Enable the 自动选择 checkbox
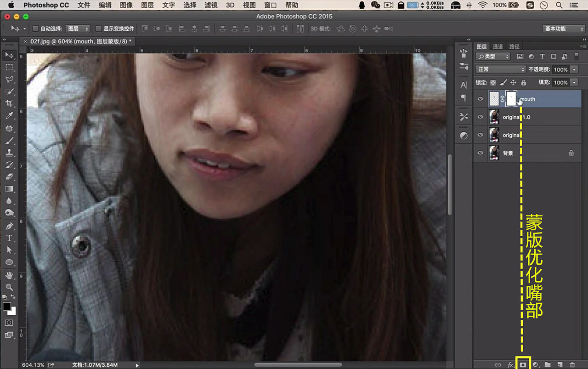Screen dimensions: 588x369 tap(35, 28)
